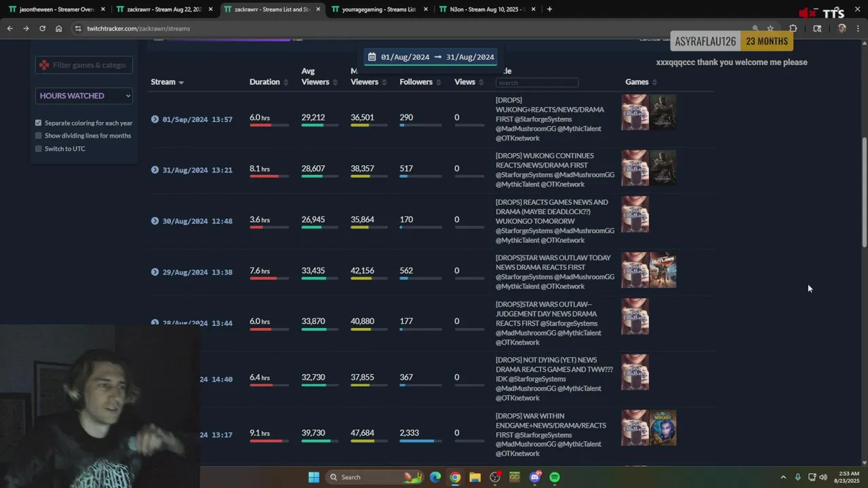Click the address bar URL twitchtracker.com/zackrawrr/streams
Screen dimensions: 868x488
[138, 28]
